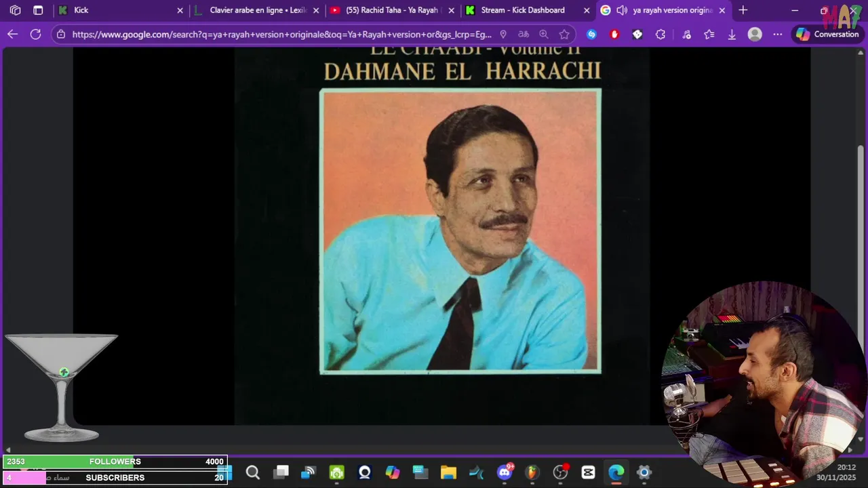This screenshot has height=488, width=868.
Task: Open Edge settings and more menu
Action: [x=778, y=34]
